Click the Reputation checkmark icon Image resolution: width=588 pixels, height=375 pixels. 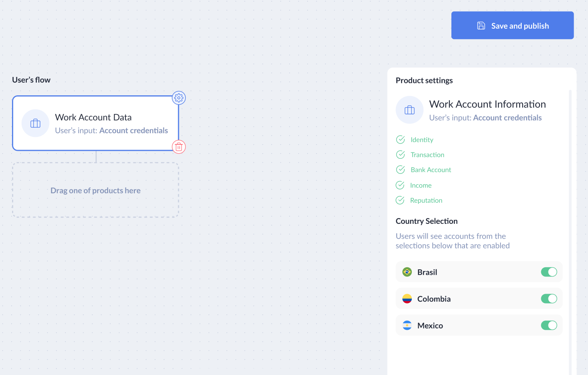(x=400, y=200)
